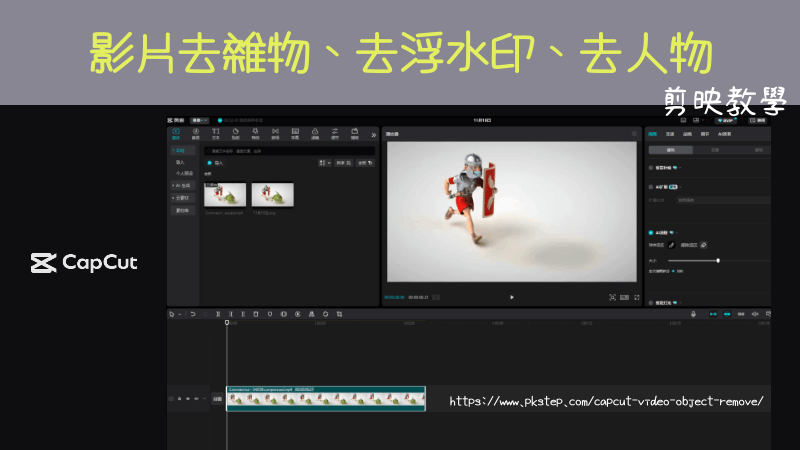Open the Templates panel icon

(x=355, y=134)
